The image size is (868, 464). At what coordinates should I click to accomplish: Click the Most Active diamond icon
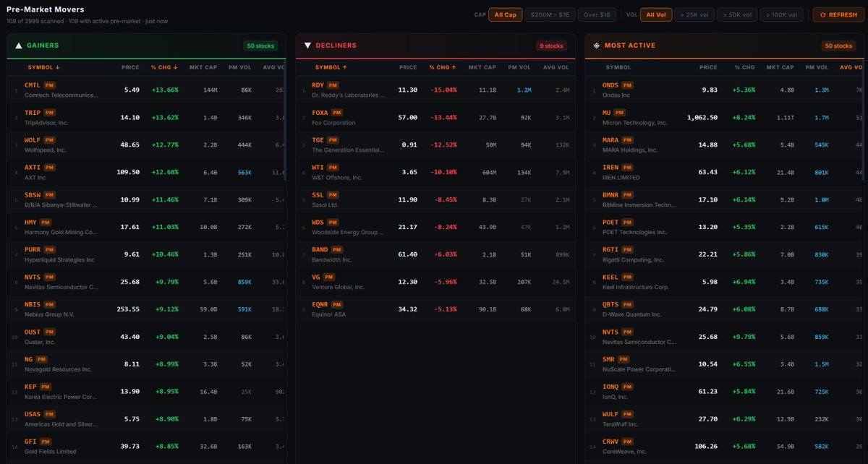597,46
